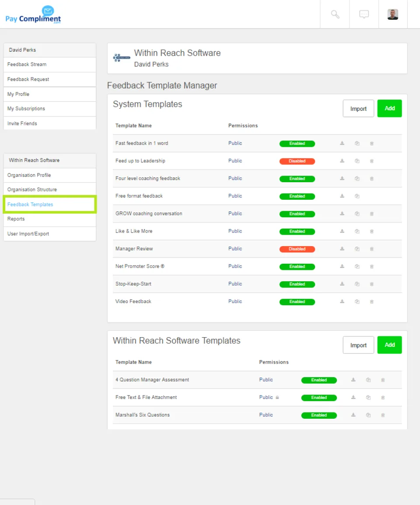Delete the Stop-Keep-Start template
This screenshot has height=505, width=420.
click(372, 284)
